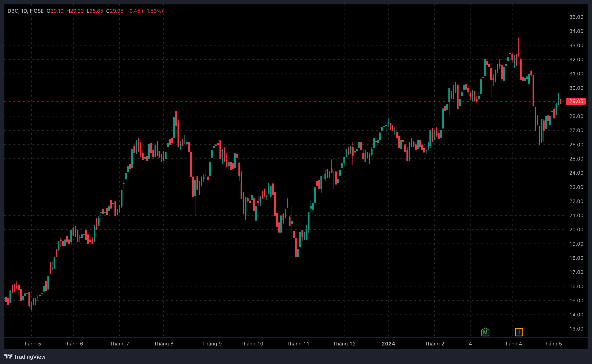The height and width of the screenshot is (364, 592).
Task: Click the 24.00 price axis label
Action: pyautogui.click(x=576, y=173)
